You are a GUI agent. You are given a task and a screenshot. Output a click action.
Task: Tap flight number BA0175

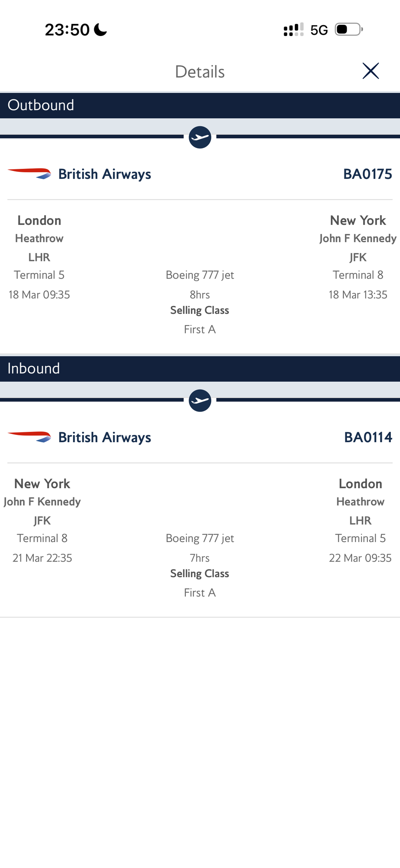(x=367, y=174)
